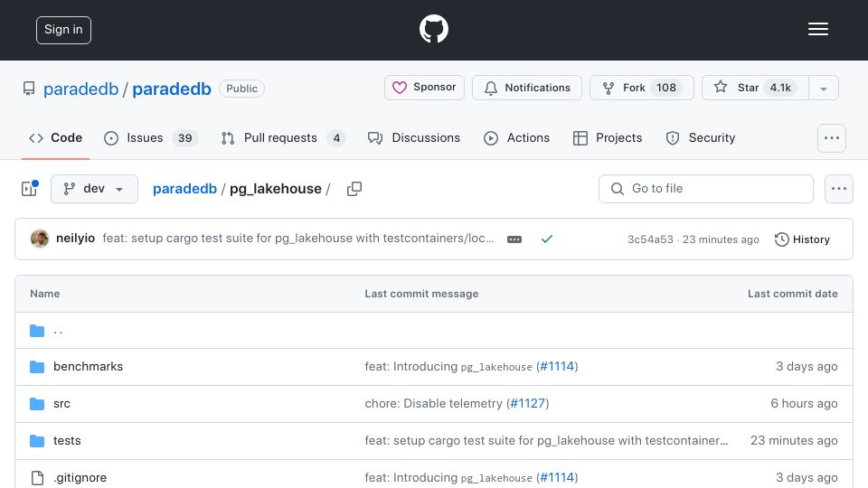Click the Issues count badge 39
The height and width of the screenshot is (488, 868).
[x=184, y=137]
